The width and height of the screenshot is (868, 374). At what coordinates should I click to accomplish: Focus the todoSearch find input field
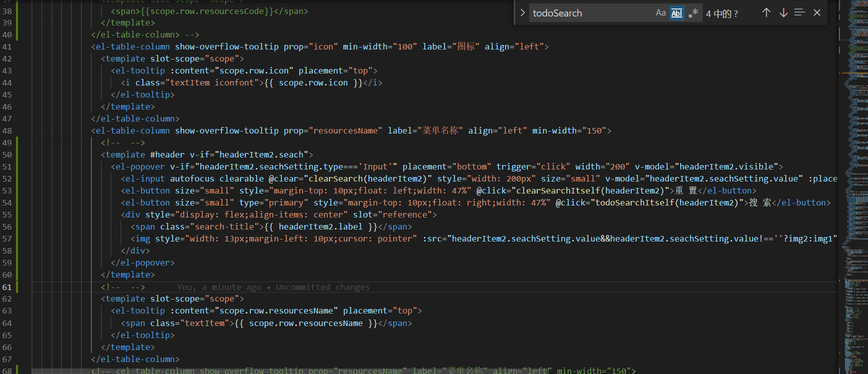(592, 13)
